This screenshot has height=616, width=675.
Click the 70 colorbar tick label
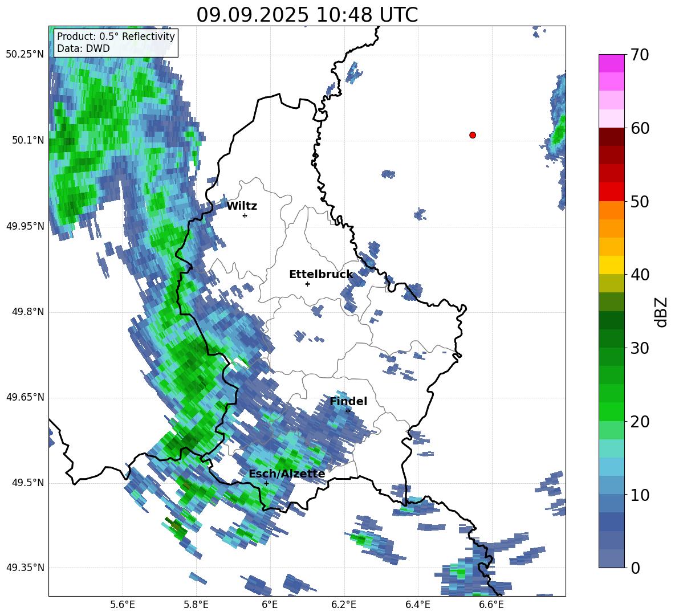pyautogui.click(x=640, y=55)
